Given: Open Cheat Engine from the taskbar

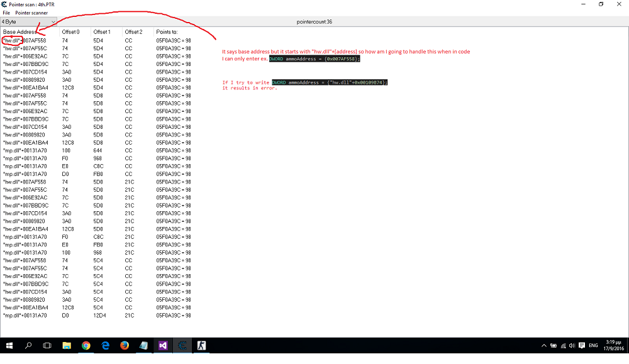Looking at the screenshot, I should click(182, 345).
